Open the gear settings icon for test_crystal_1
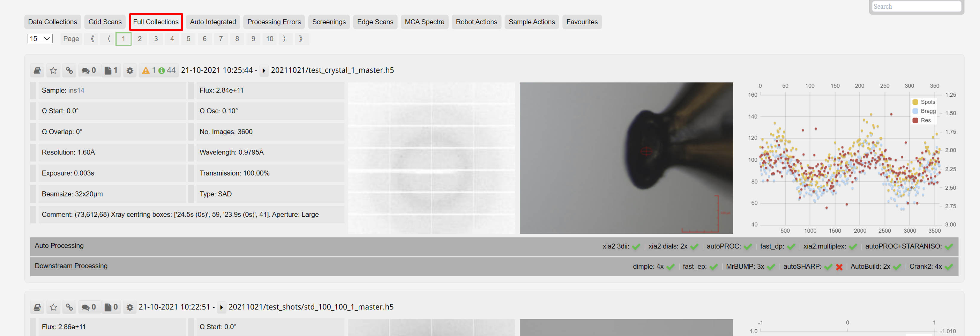The width and height of the screenshot is (980, 336). click(130, 70)
